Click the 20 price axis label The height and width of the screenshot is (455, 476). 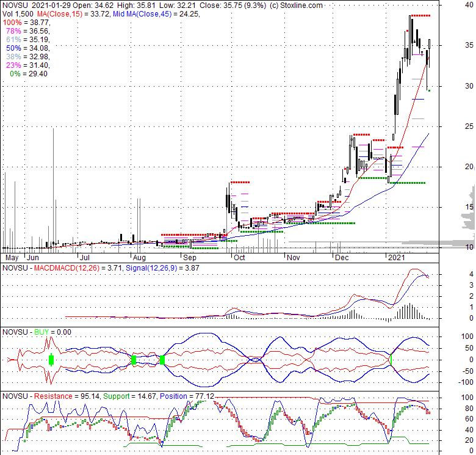tap(469, 167)
